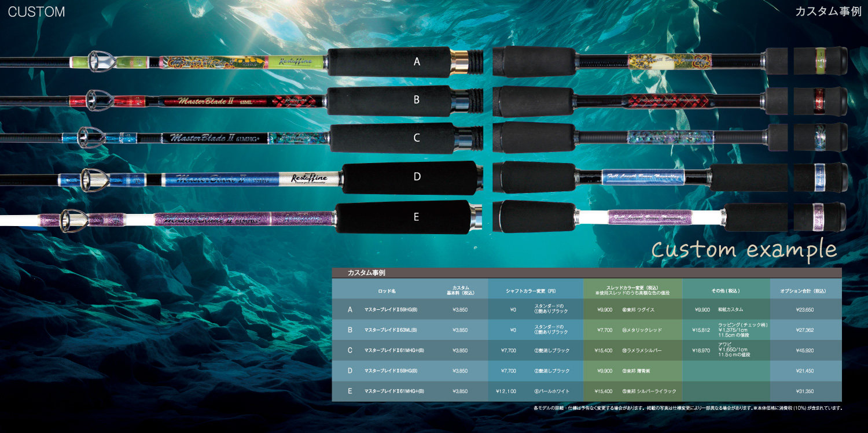Click the handwritten Custom example text
Screen dimensions: 868x433
point(744,249)
